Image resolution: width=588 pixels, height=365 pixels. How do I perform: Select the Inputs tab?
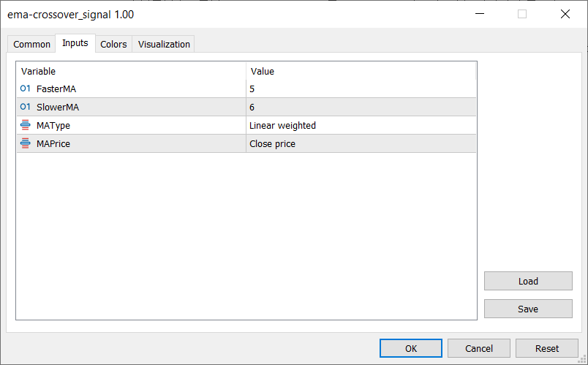(x=75, y=43)
